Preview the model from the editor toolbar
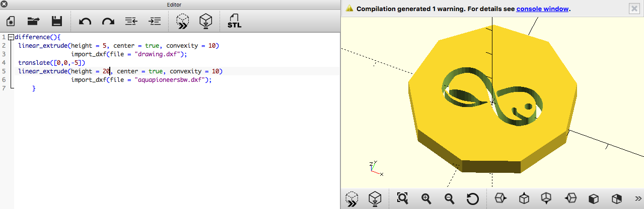 [x=182, y=21]
